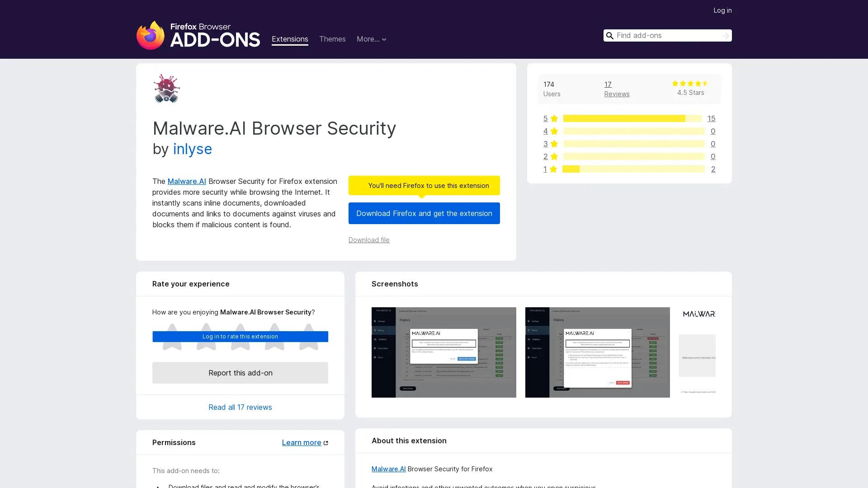The image size is (868, 488).
Task: Click the half-filled fifth star under the review count
Action: click(705, 83)
